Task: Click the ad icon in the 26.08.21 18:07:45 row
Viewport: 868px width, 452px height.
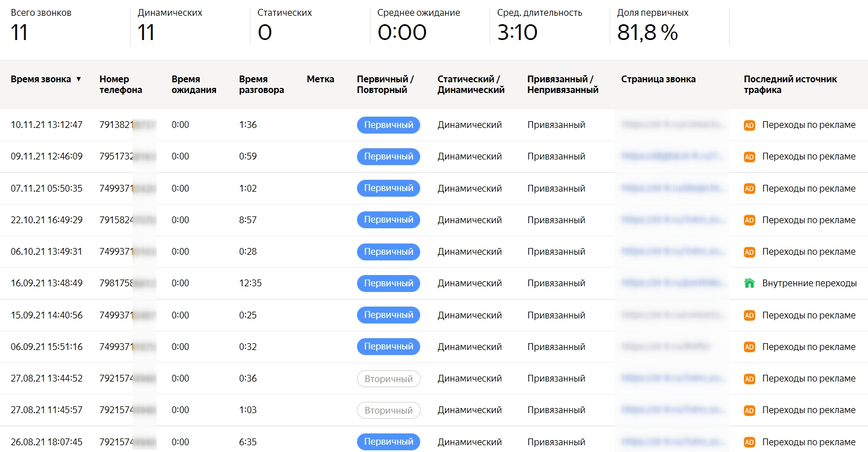Action: [750, 442]
